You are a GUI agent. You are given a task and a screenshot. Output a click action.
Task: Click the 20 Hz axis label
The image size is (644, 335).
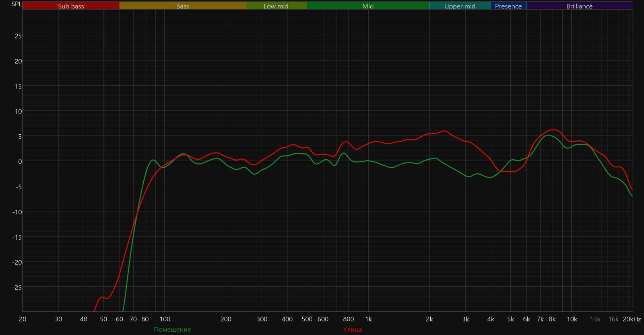click(23, 319)
